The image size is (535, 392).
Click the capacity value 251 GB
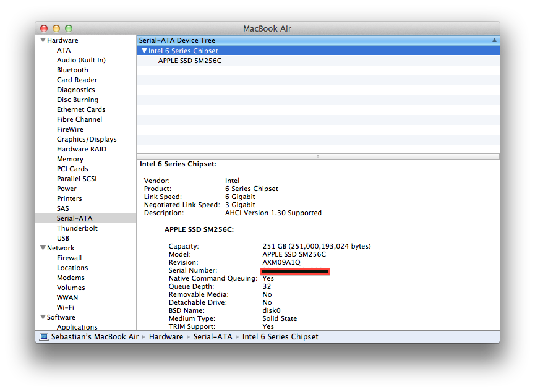(317, 246)
